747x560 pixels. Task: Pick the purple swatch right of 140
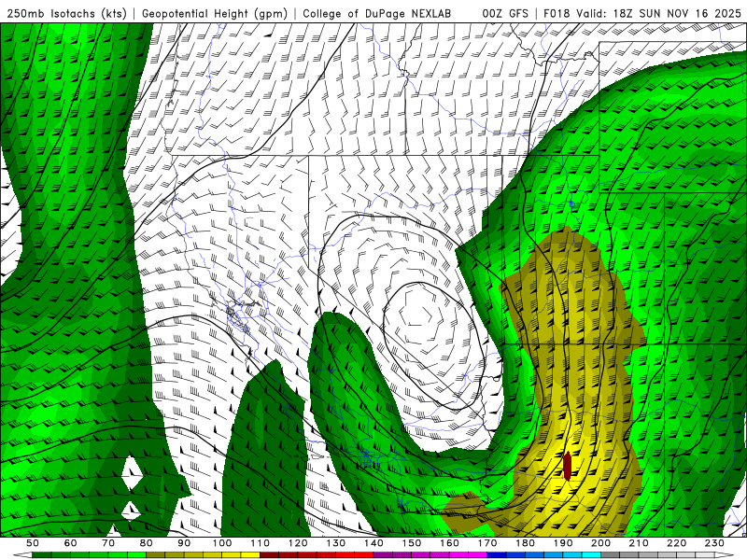383,555
